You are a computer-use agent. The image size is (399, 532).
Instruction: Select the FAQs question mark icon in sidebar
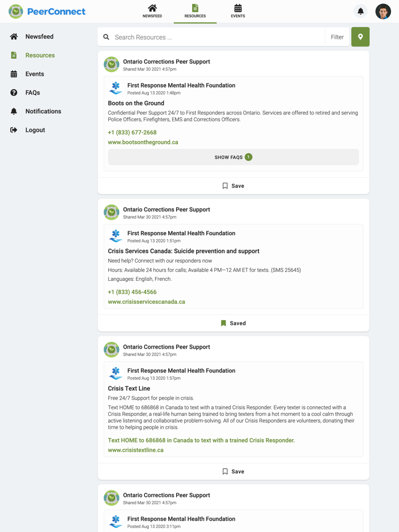click(x=14, y=92)
